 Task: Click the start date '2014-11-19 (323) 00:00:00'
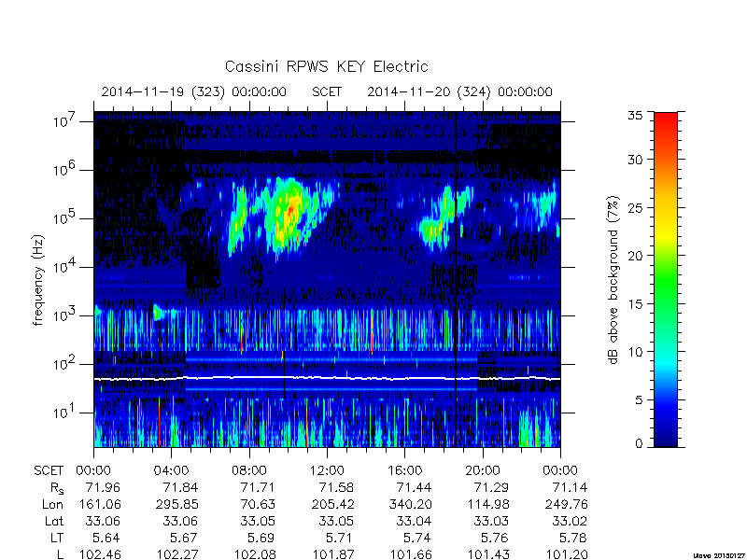click(194, 91)
